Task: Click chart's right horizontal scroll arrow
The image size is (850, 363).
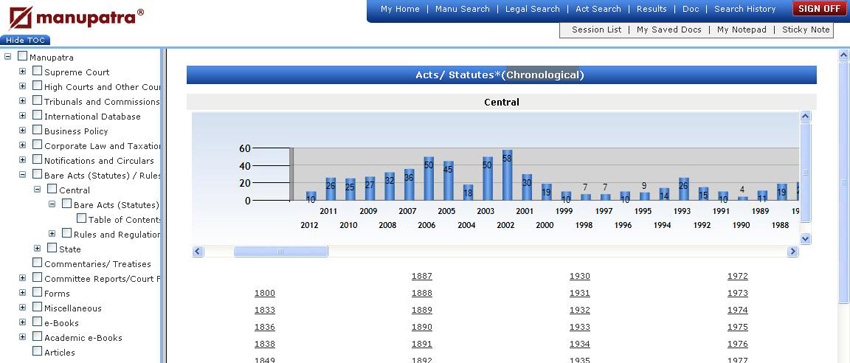Action: pyautogui.click(x=793, y=251)
